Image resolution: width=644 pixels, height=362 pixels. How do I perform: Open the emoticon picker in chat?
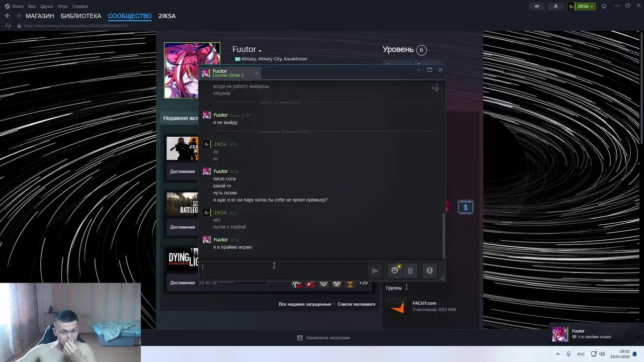coord(395,270)
